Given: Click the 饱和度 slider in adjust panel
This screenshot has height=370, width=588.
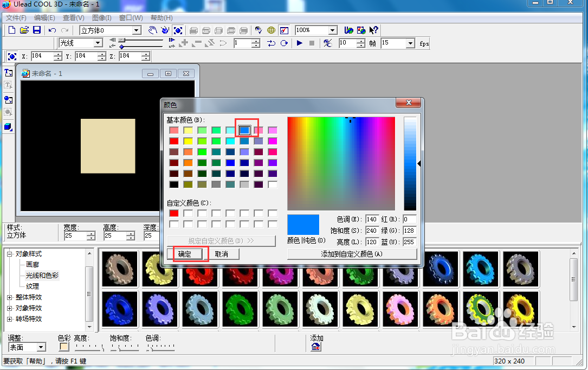Looking at the screenshot, I should coord(125,347).
